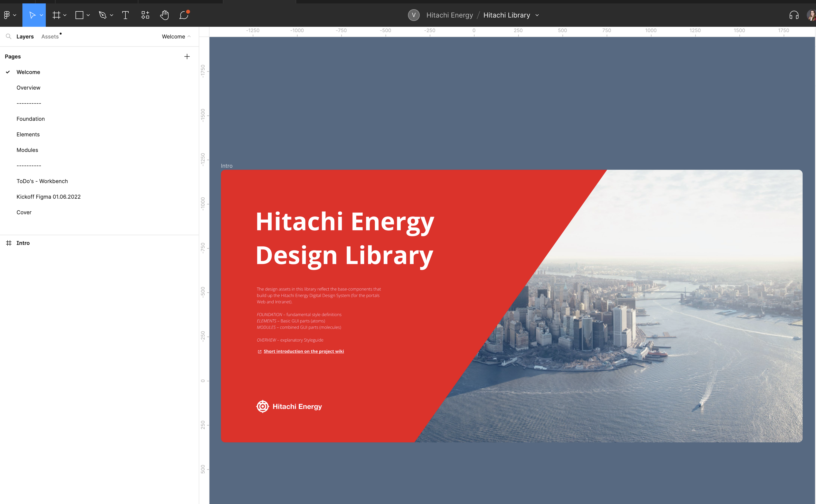This screenshot has height=504, width=816.
Task: Add a new page with plus
Action: [187, 56]
